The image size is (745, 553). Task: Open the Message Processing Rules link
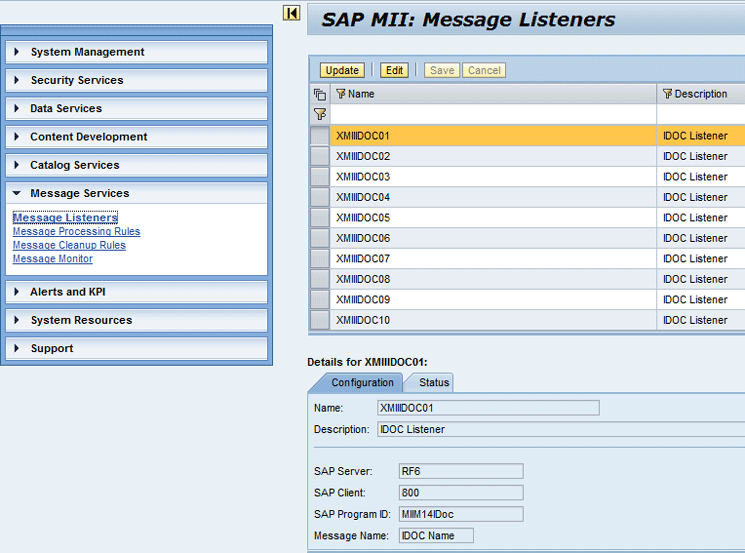tap(76, 232)
